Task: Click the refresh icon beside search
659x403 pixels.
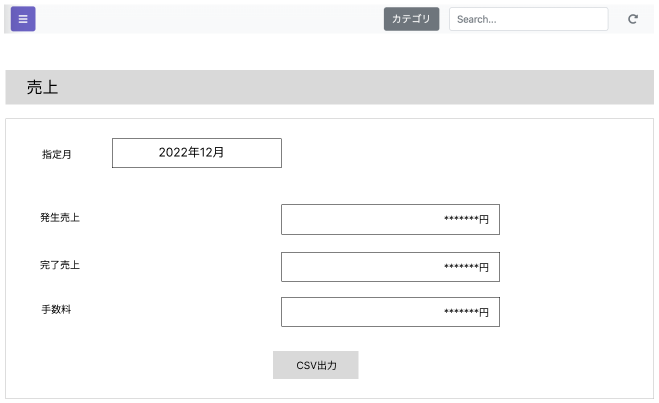Action: tap(632, 19)
